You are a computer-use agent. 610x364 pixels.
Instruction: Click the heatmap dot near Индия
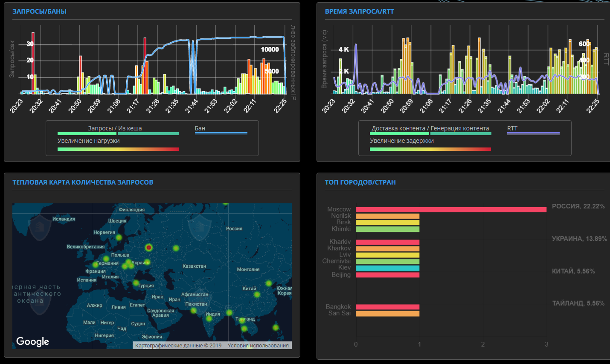209,318
